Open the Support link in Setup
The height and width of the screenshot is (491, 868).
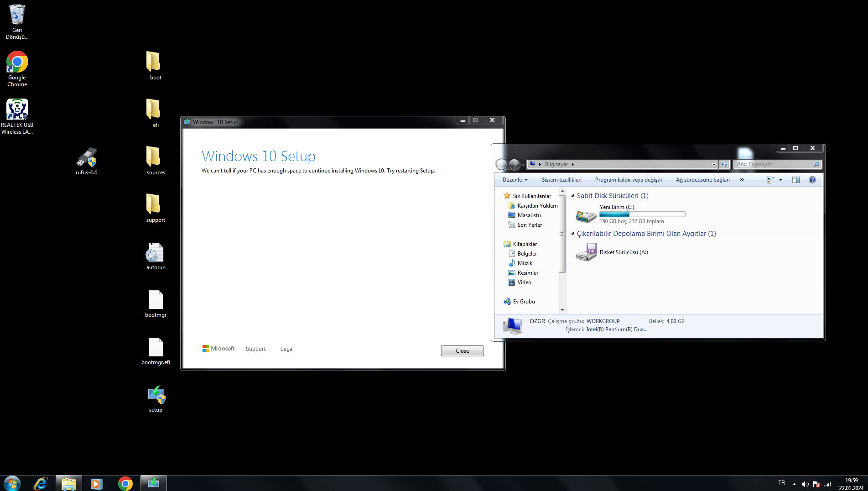pos(255,349)
